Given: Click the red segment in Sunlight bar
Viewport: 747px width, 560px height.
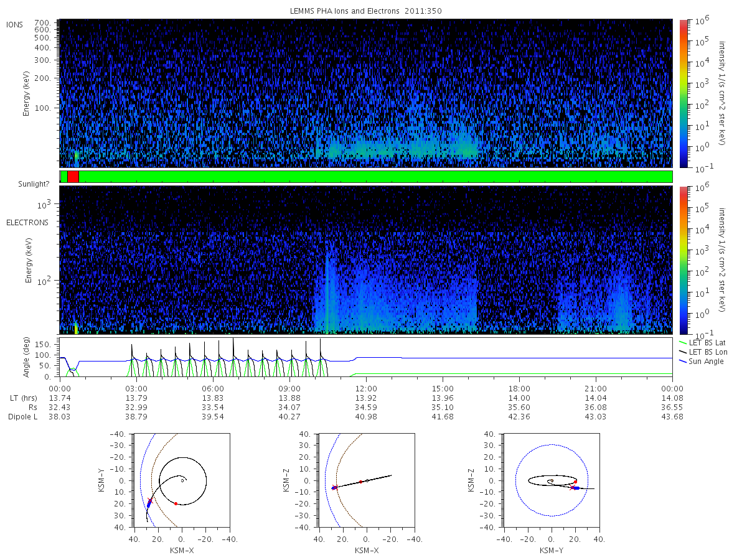Looking at the screenshot, I should click(73, 177).
